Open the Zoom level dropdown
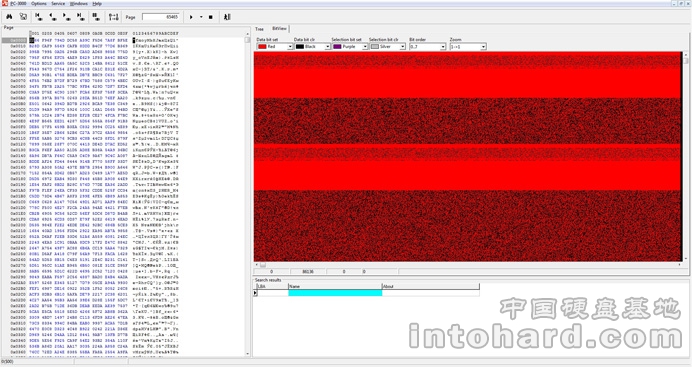The width and height of the screenshot is (692, 367). pos(468,46)
